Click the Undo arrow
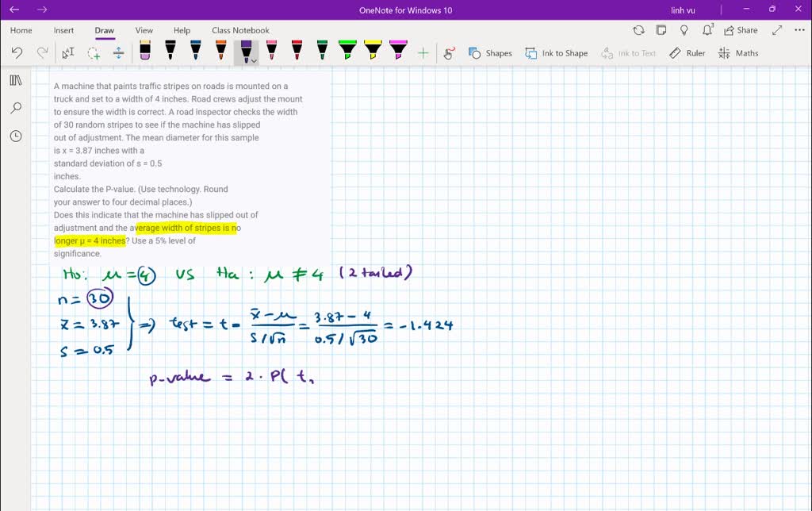This screenshot has height=511, width=812. (x=17, y=53)
